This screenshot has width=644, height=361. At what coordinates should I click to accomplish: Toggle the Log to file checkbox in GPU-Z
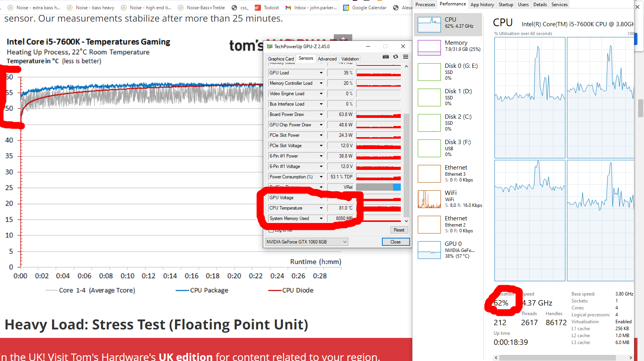[x=271, y=230]
